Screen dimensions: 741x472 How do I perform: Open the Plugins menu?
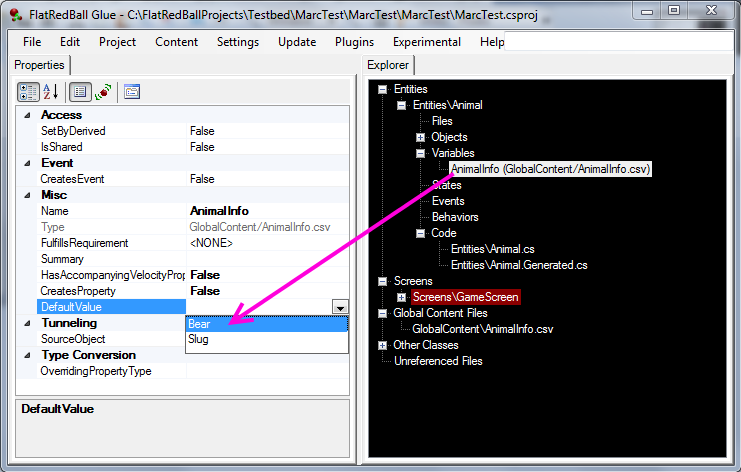(x=355, y=42)
